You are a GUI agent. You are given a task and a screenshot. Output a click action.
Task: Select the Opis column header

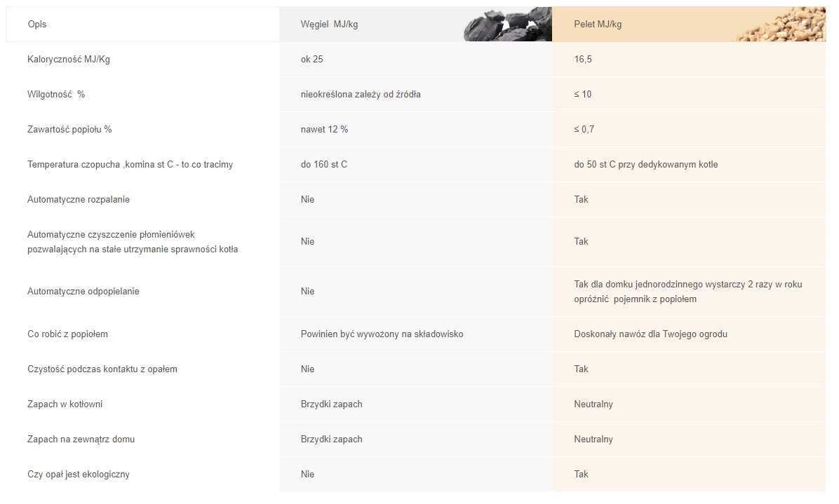[x=37, y=24]
